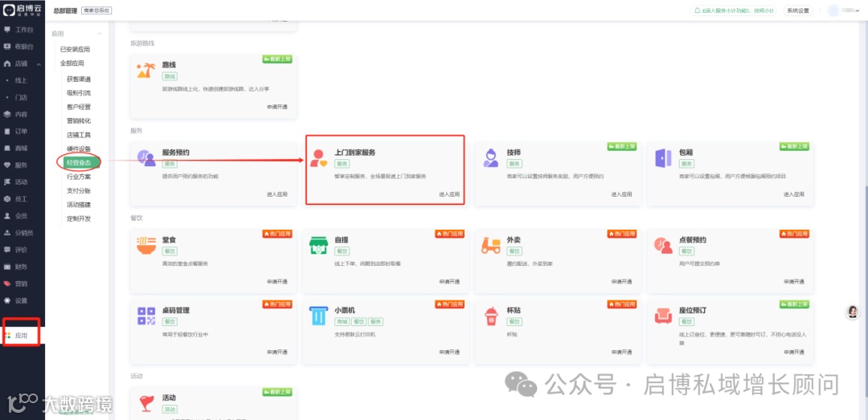
Task: Open 活动 in the left sidebar
Action: coord(23,182)
